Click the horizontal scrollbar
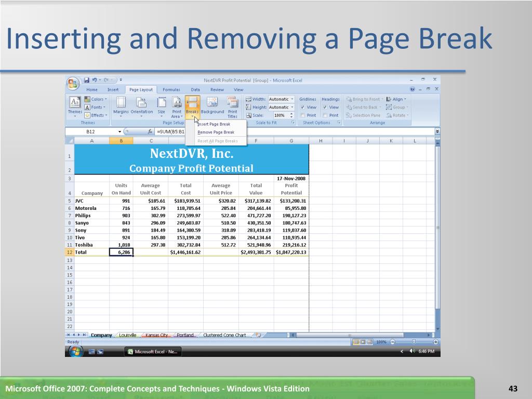Image resolution: width=532 pixels, height=399 pixels. (x=350, y=335)
